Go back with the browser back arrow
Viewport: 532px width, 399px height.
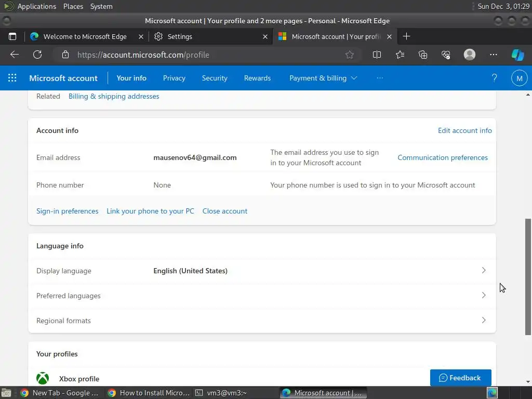click(14, 55)
